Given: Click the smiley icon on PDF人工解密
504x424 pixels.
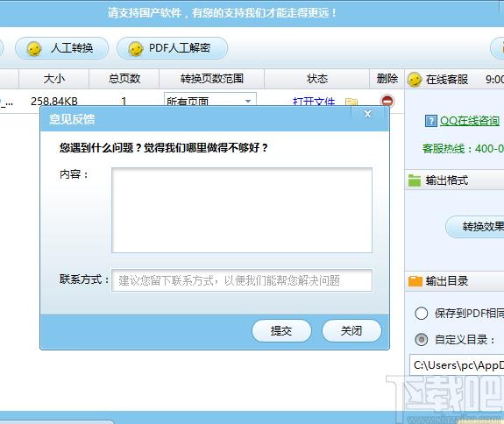Looking at the screenshot, I should click(x=135, y=49).
